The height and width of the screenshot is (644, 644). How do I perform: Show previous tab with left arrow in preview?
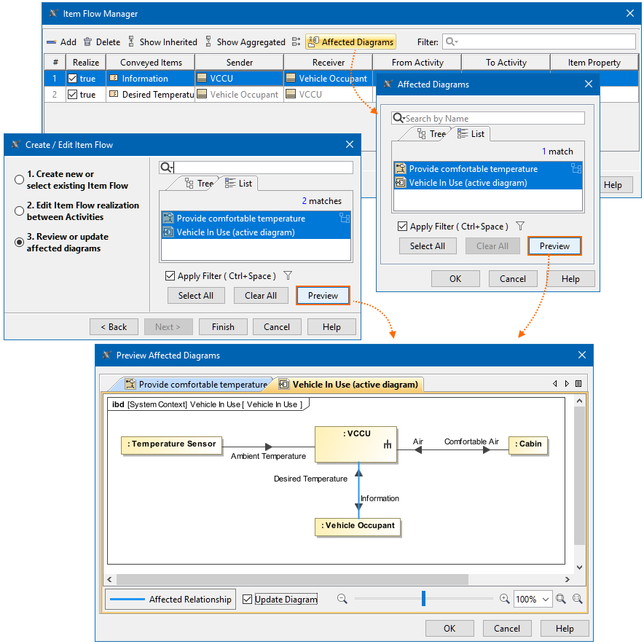(555, 384)
